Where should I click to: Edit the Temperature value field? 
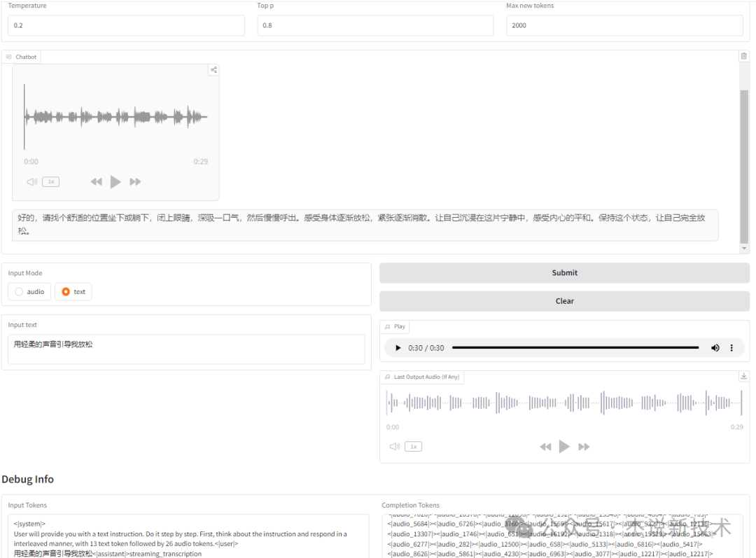coord(126,26)
